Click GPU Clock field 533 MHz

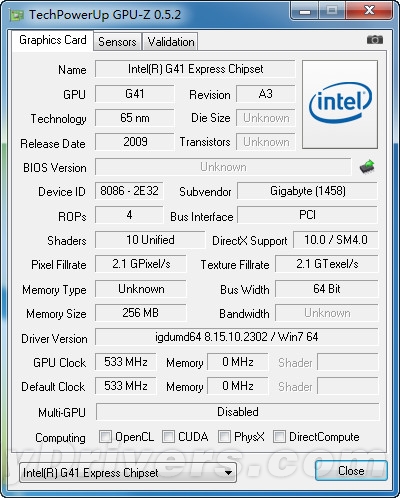coord(126,362)
